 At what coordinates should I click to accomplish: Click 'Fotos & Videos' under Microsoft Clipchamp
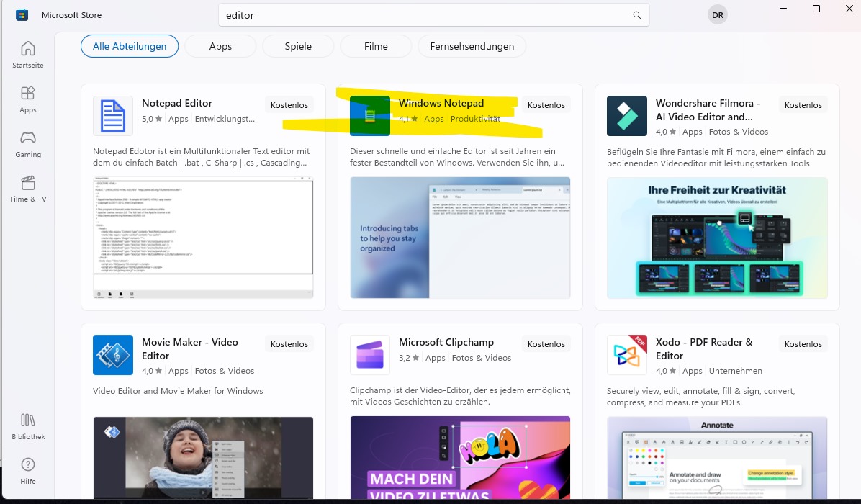tap(482, 358)
